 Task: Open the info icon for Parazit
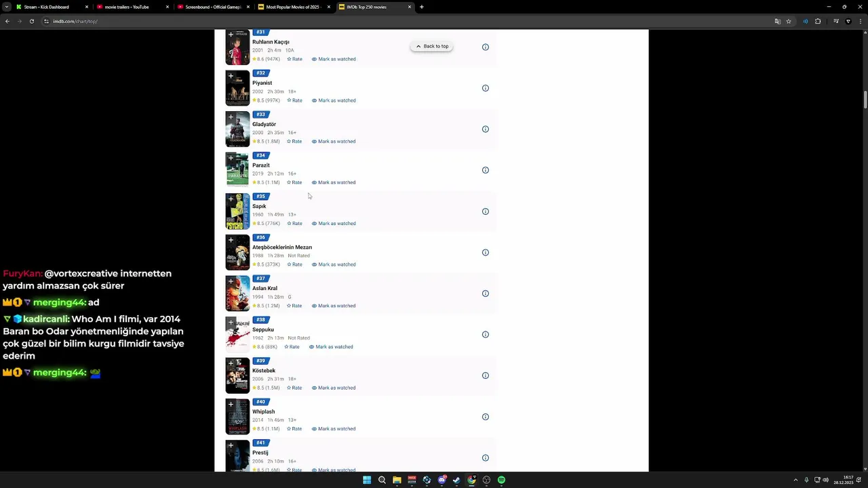(486, 170)
